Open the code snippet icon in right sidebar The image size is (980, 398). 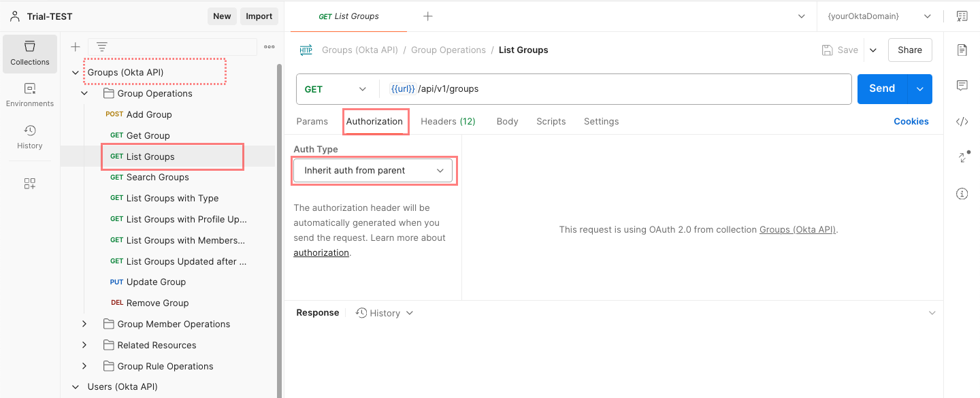click(x=962, y=122)
